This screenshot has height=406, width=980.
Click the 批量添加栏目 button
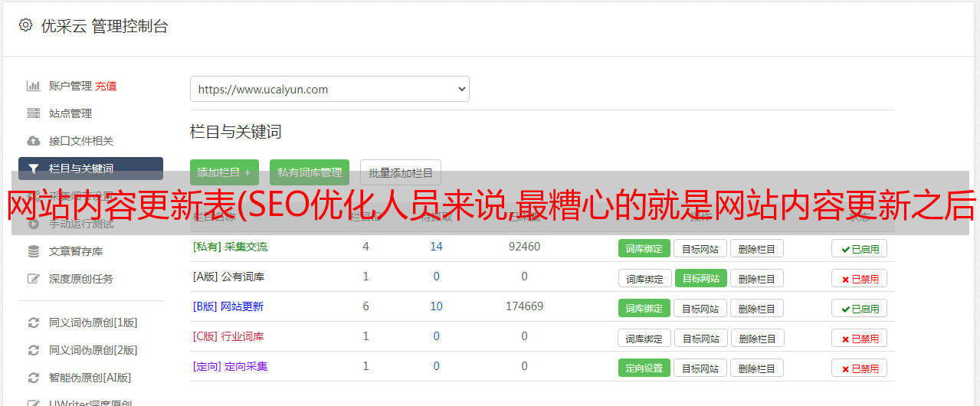coord(401,172)
